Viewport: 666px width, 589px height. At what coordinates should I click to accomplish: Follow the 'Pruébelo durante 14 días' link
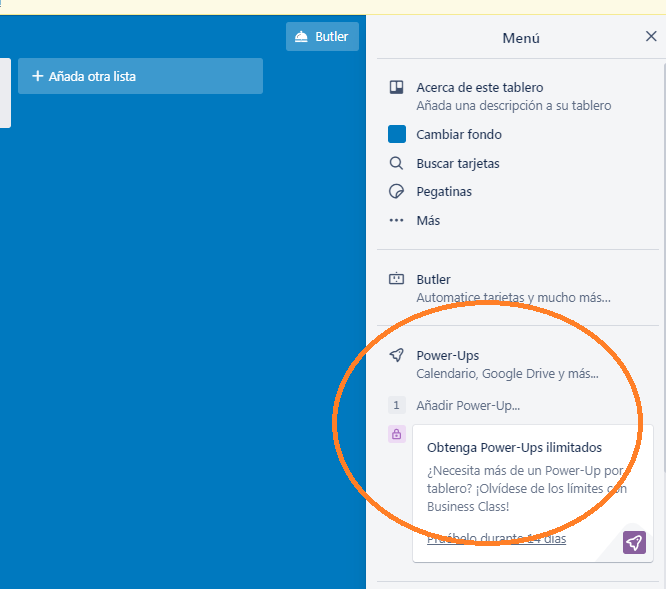pos(497,538)
